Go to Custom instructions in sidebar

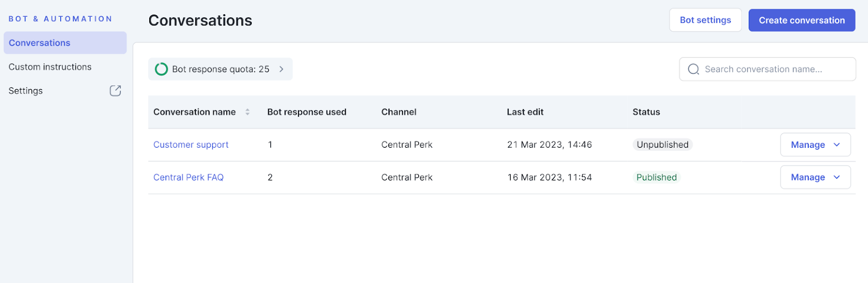50,67
